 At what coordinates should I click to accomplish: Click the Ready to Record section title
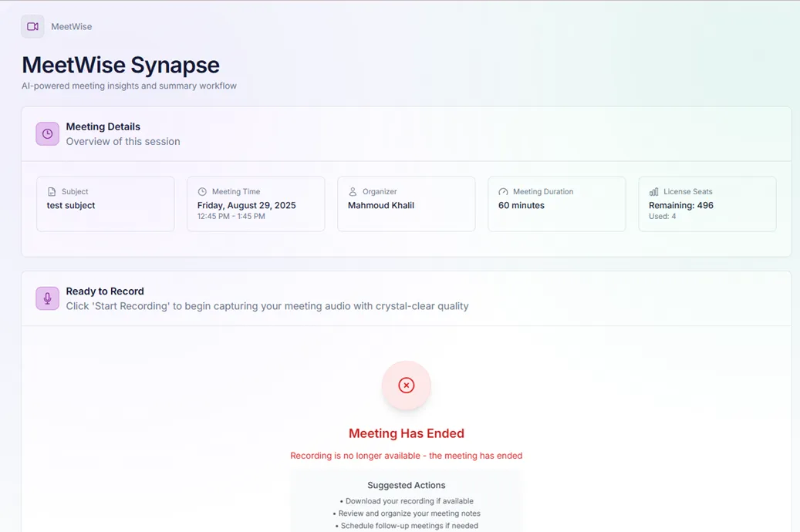click(105, 291)
